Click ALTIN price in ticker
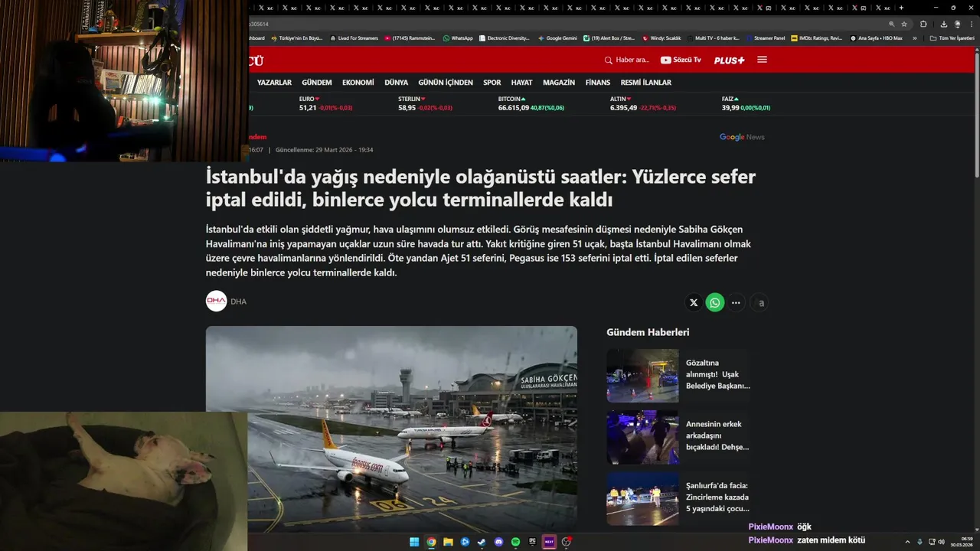This screenshot has height=551, width=980. 642,103
